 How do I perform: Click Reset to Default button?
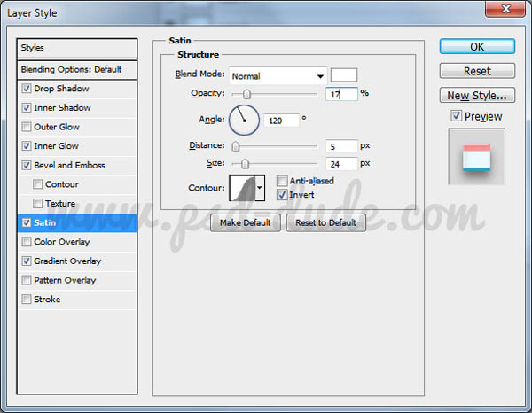click(x=325, y=222)
